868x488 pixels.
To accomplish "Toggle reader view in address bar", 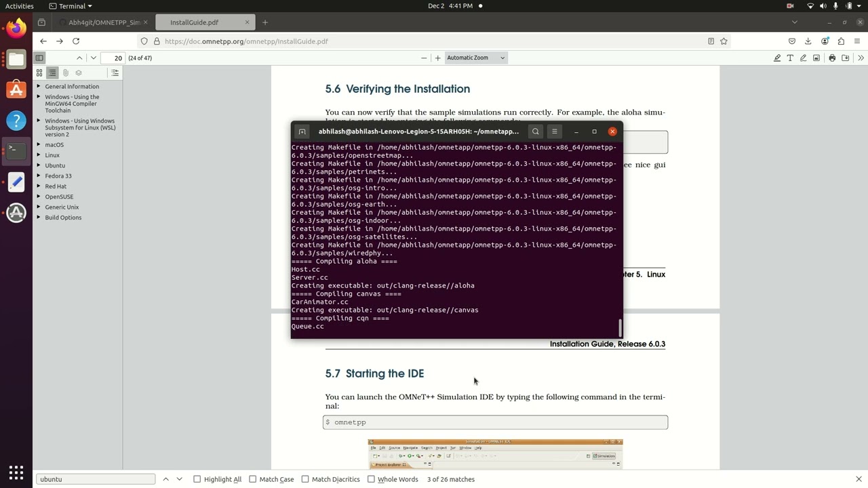I will 711,41.
